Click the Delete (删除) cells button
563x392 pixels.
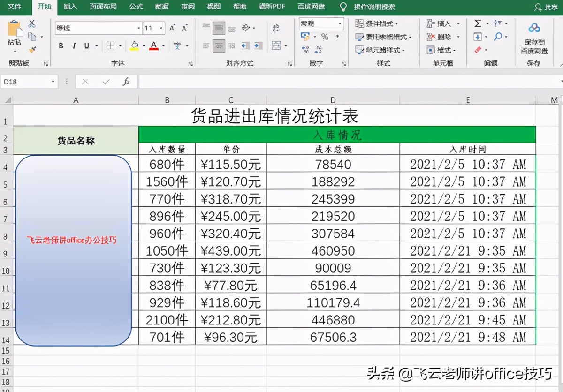click(443, 37)
